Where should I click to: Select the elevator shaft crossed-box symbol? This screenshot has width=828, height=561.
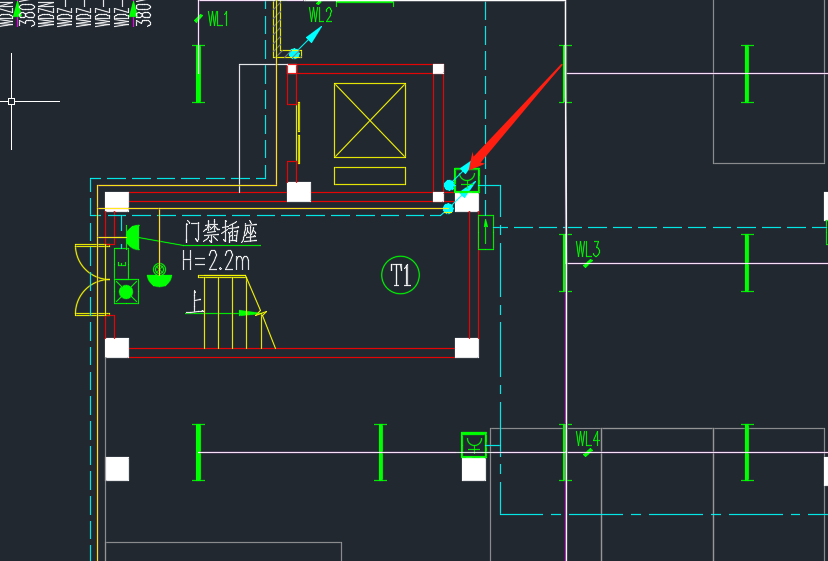[369, 120]
